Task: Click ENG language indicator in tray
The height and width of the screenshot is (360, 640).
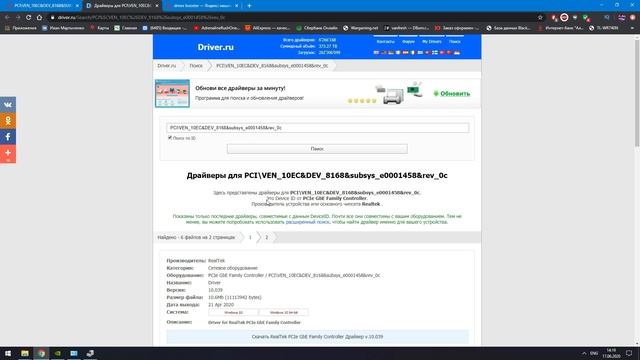Action: click(x=594, y=353)
